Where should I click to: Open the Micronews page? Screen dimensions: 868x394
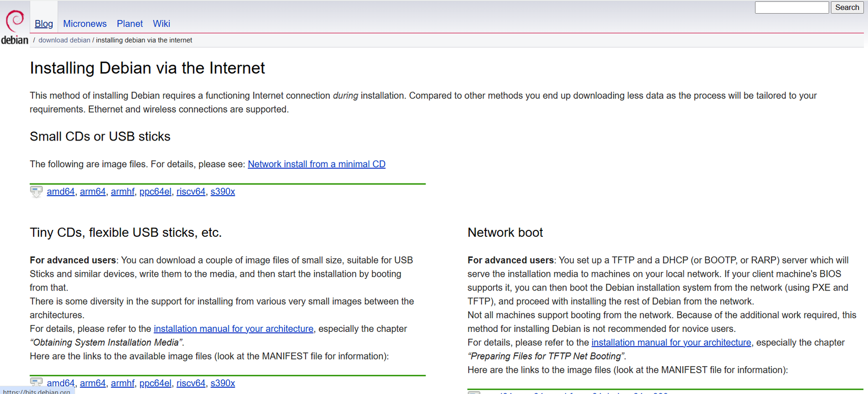point(85,24)
